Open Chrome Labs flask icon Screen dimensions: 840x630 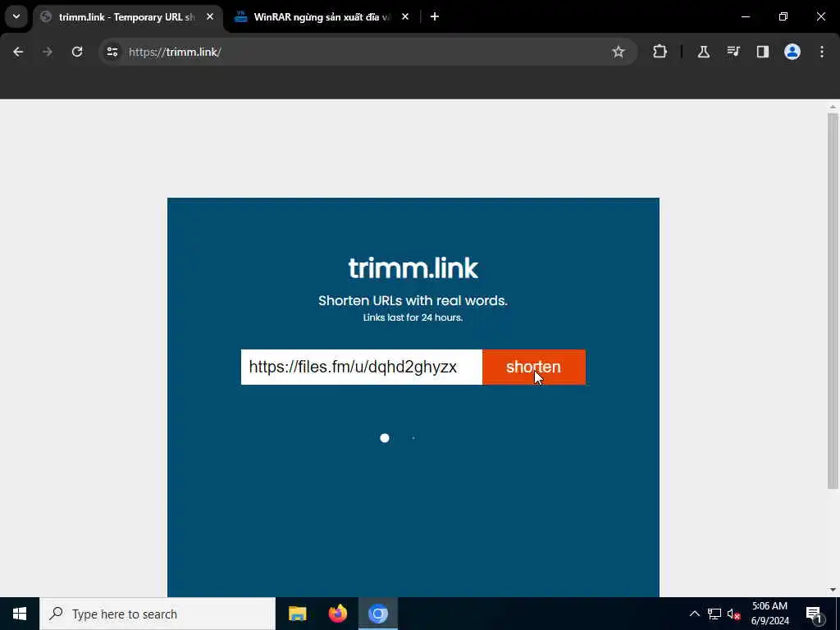703,52
